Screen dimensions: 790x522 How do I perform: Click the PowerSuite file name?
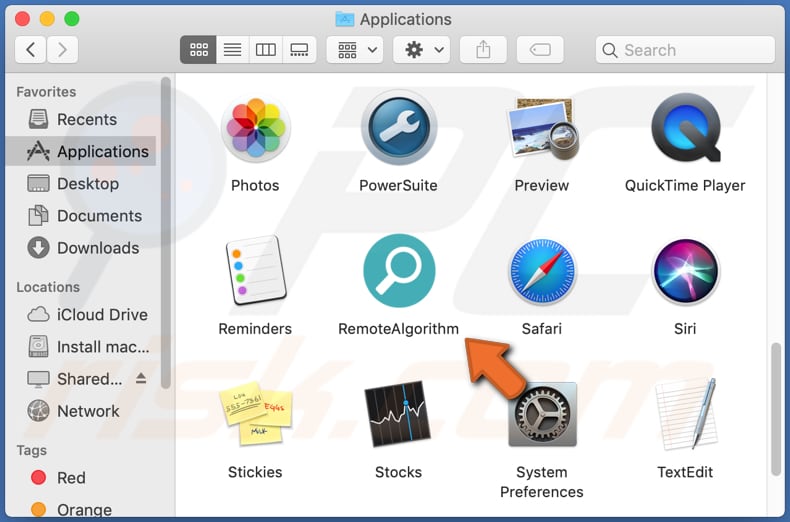pos(399,186)
